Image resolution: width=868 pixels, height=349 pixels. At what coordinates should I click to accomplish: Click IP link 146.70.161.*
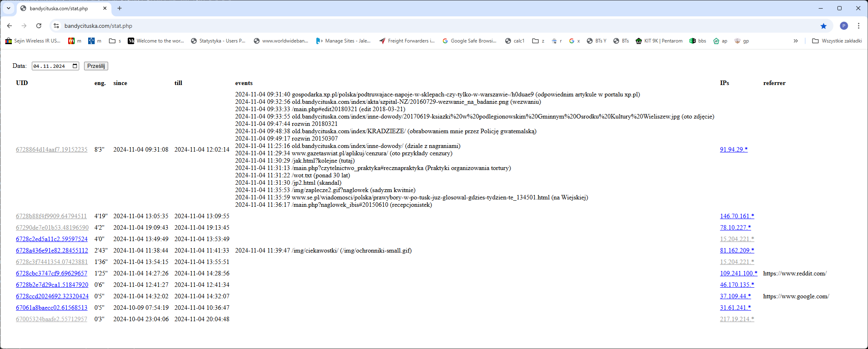tap(737, 216)
